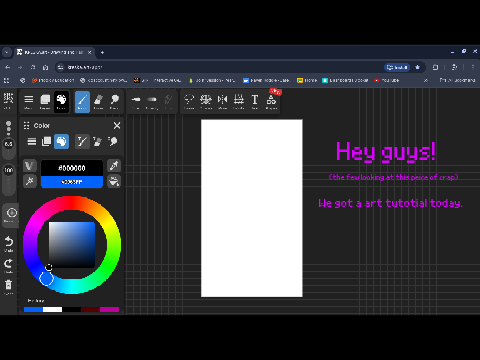This screenshot has height=360, width=480.
Task: Open a new browser tab
Action: (x=102, y=52)
